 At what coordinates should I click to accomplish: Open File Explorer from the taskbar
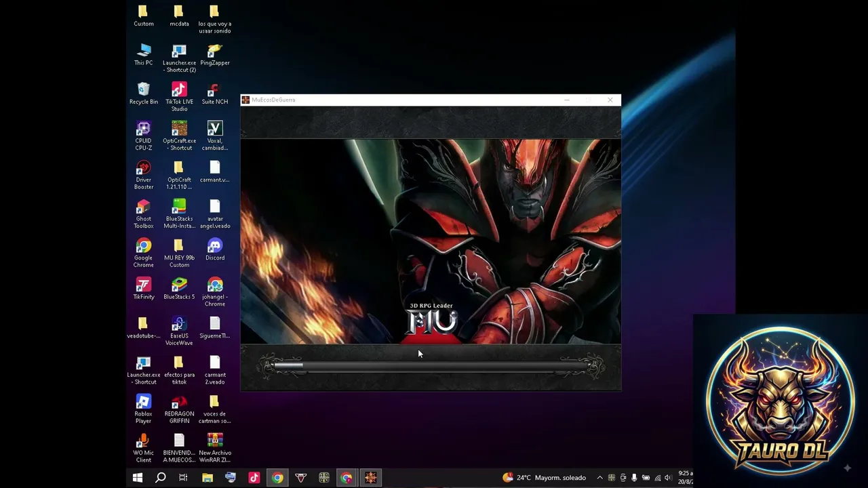(x=208, y=478)
